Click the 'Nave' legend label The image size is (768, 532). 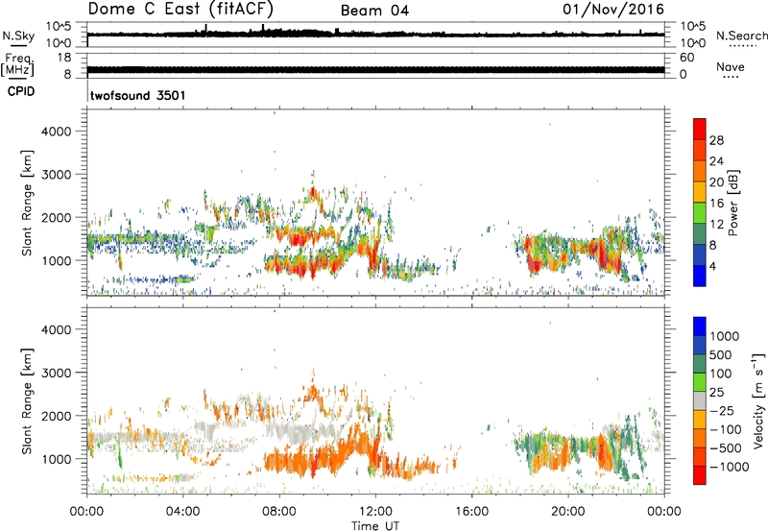pos(731,66)
